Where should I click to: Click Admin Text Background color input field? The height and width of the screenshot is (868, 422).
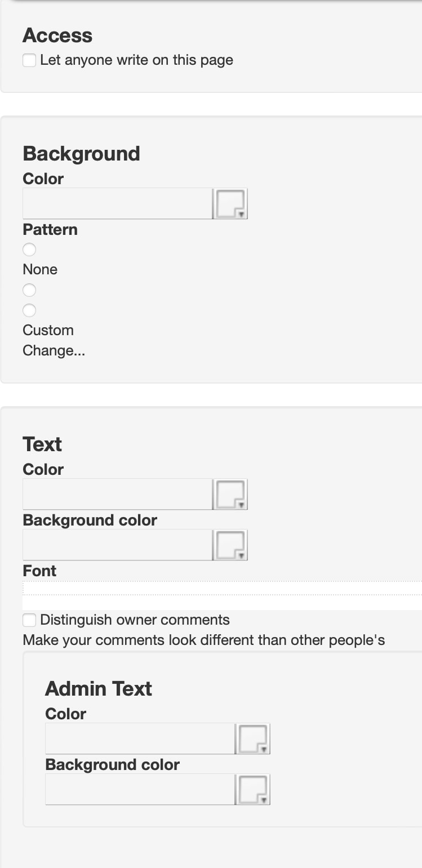140,789
